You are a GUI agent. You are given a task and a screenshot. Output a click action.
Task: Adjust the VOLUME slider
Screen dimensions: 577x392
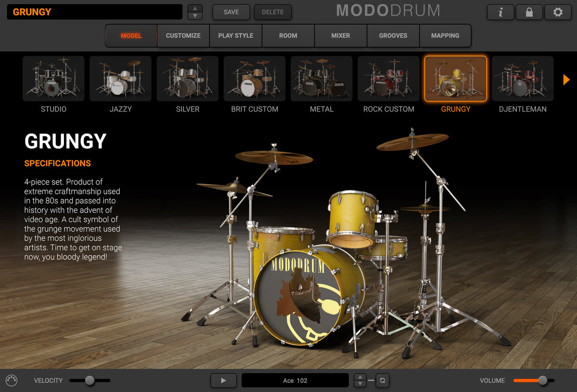(534, 380)
